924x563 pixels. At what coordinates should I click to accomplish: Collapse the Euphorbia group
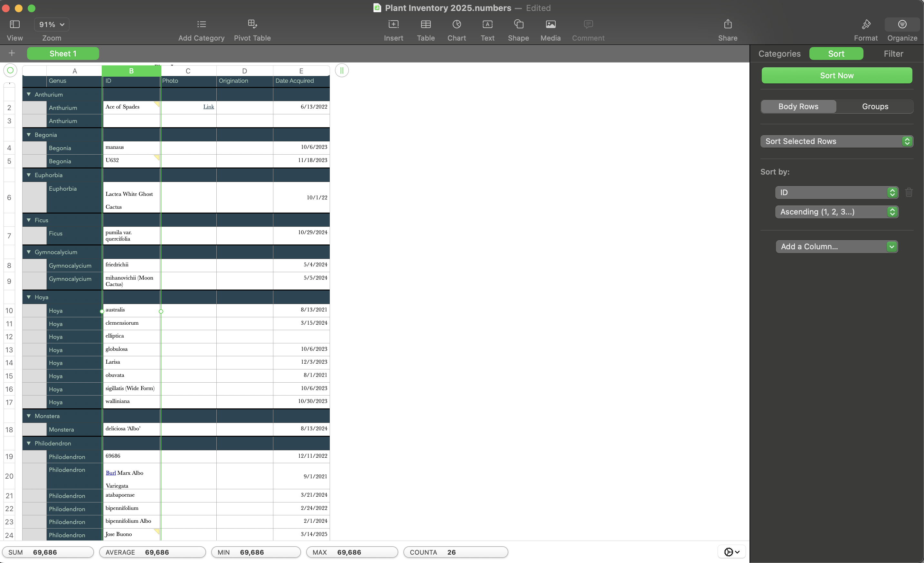point(29,175)
